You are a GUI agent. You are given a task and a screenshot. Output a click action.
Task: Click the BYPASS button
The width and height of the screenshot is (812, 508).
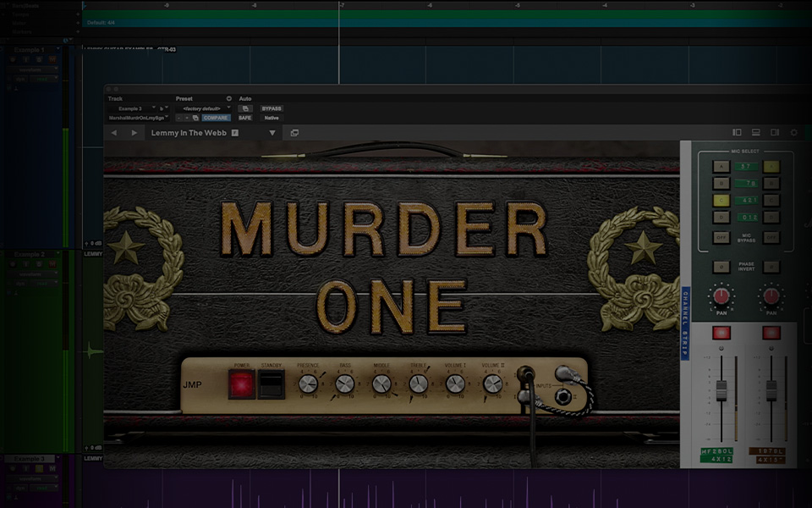[x=272, y=108]
